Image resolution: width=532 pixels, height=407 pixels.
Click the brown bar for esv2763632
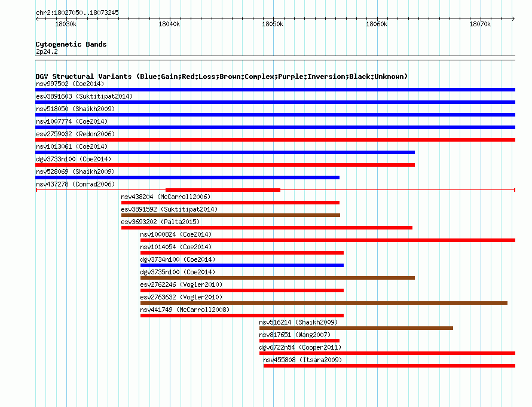point(323,303)
